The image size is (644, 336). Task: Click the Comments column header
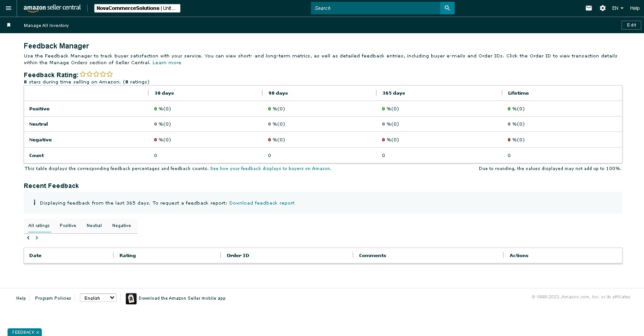pyautogui.click(x=372, y=256)
